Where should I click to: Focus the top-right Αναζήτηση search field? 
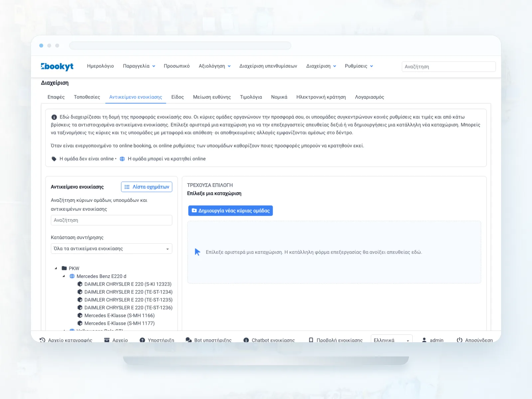449,66
